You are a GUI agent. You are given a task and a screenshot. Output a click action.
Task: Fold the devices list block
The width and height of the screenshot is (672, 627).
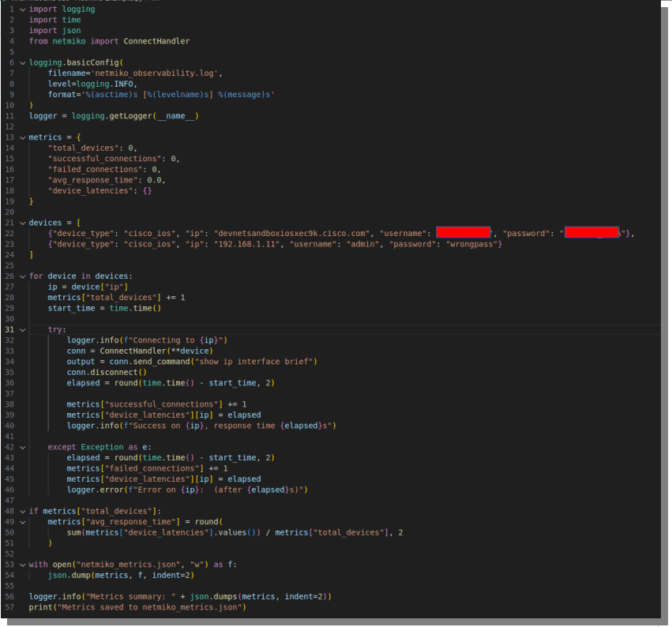[x=22, y=223]
